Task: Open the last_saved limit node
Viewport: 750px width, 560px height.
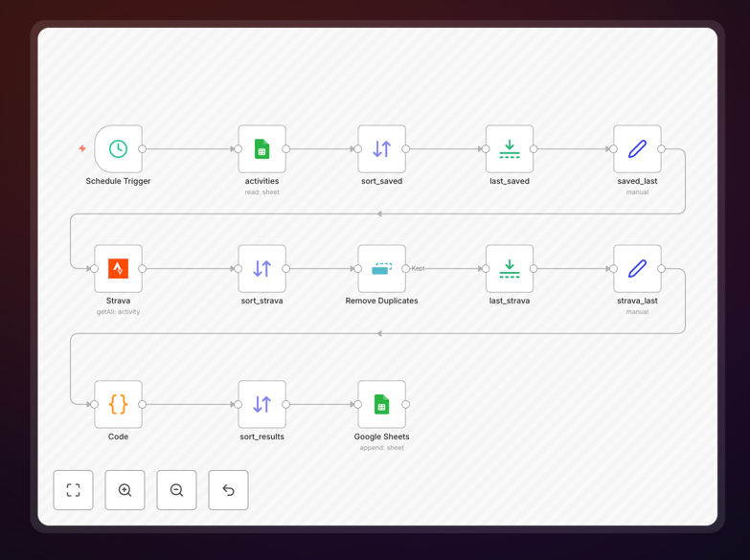Action: pyautogui.click(x=510, y=148)
